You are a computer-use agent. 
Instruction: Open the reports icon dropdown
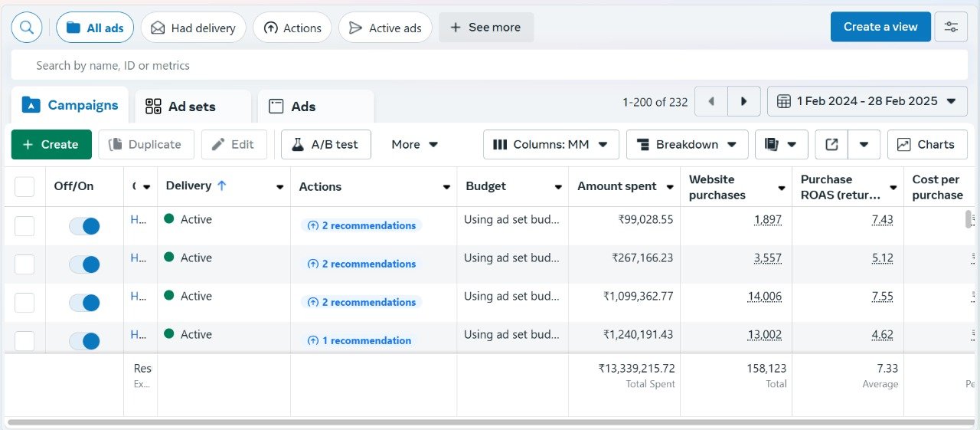point(782,144)
